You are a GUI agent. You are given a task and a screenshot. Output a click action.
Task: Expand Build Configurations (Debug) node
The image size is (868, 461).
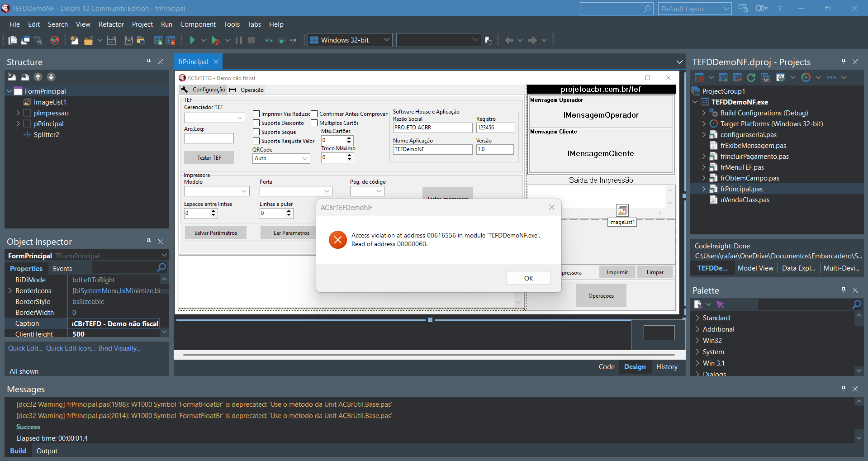(704, 113)
